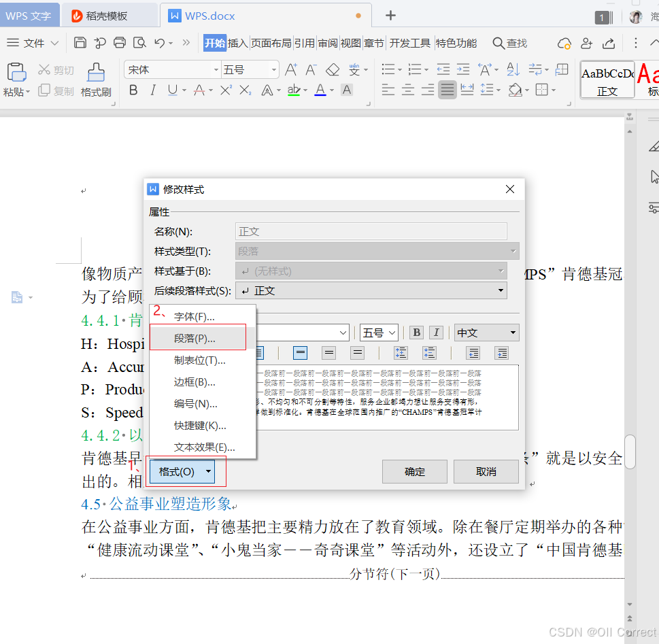Screen dimensions: 659x644
Task: Clear formatting with eraser icon
Action: [333, 69]
